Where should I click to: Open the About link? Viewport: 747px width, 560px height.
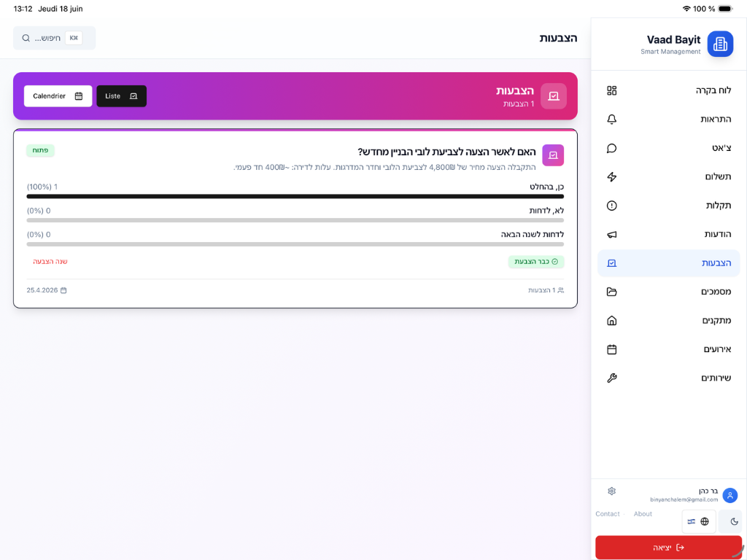(643, 514)
